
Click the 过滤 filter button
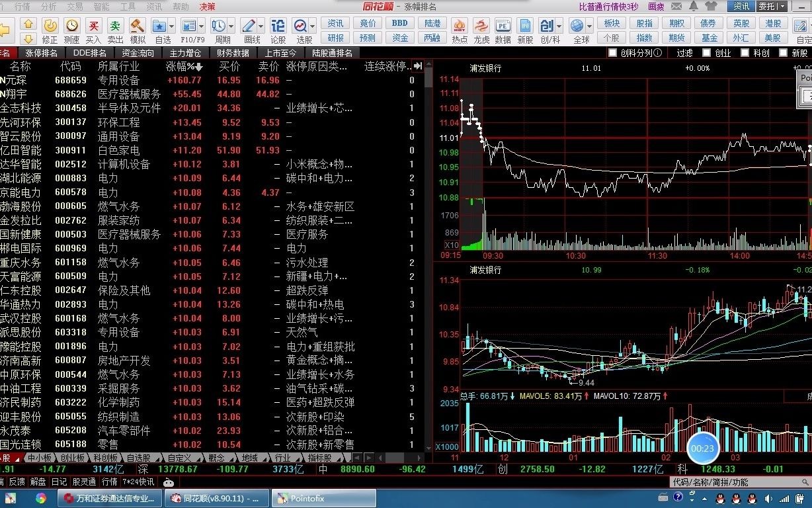coord(685,53)
